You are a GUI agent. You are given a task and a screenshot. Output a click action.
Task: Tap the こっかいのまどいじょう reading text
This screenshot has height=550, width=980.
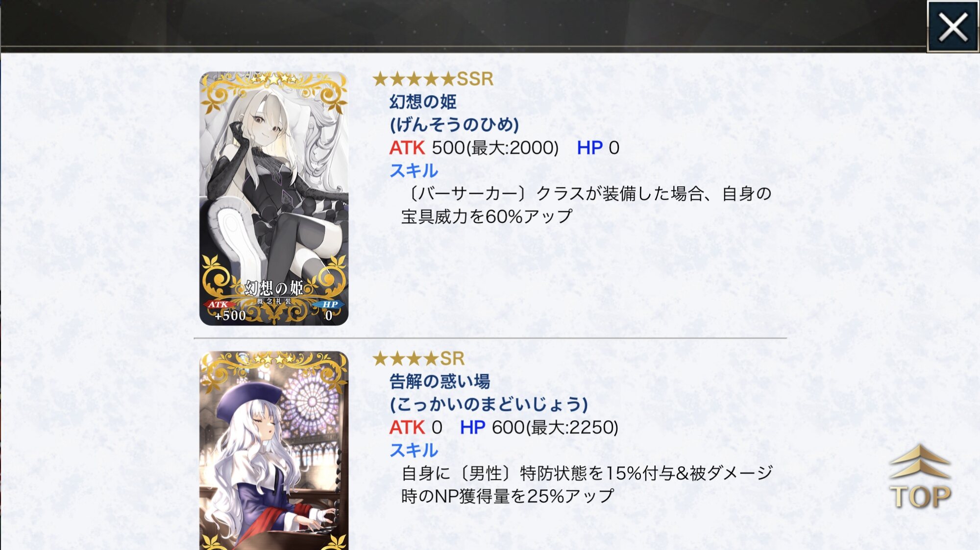pos(489,405)
